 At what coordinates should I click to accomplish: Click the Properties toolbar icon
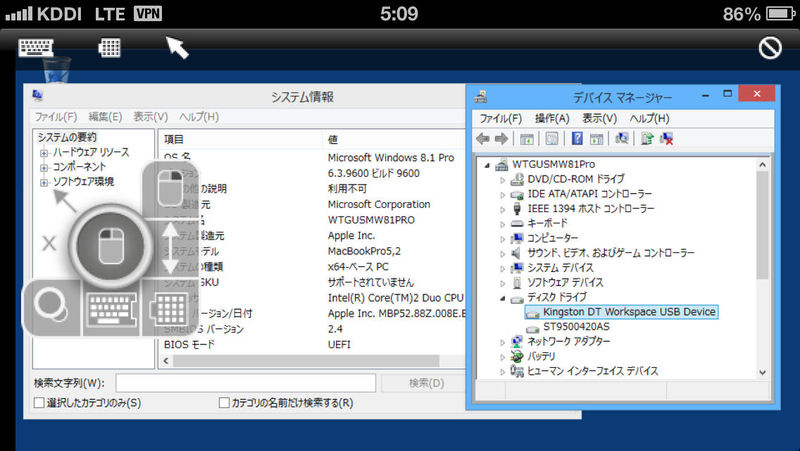pyautogui.click(x=552, y=139)
